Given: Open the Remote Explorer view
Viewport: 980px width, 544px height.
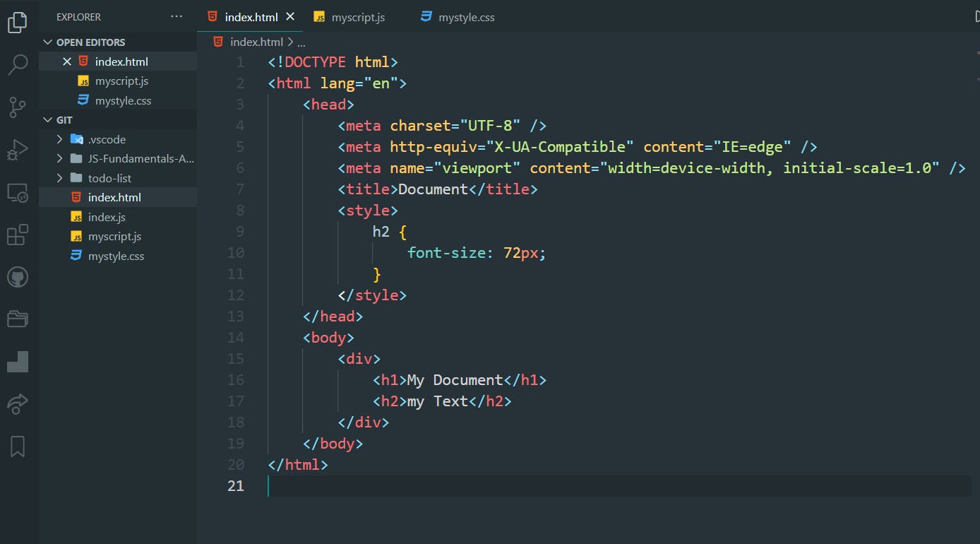Looking at the screenshot, I should tap(17, 192).
